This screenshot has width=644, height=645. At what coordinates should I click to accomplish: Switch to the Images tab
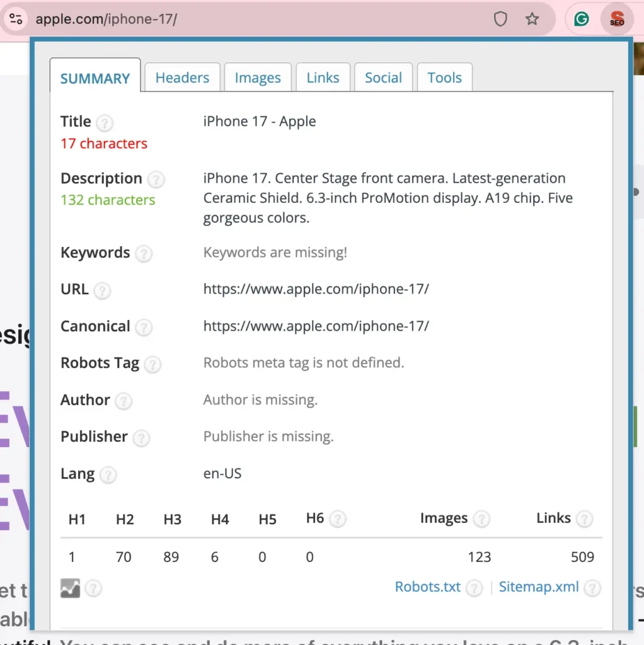(258, 77)
